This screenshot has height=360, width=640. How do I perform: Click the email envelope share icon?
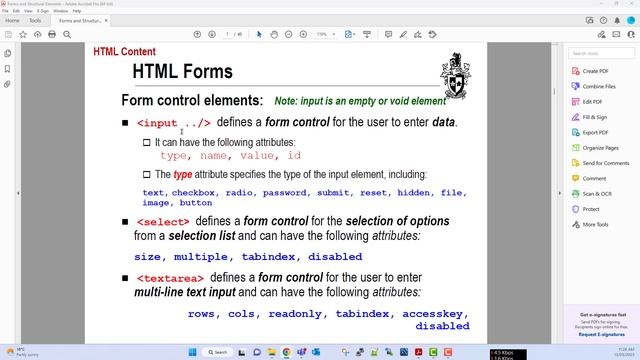[616, 35]
